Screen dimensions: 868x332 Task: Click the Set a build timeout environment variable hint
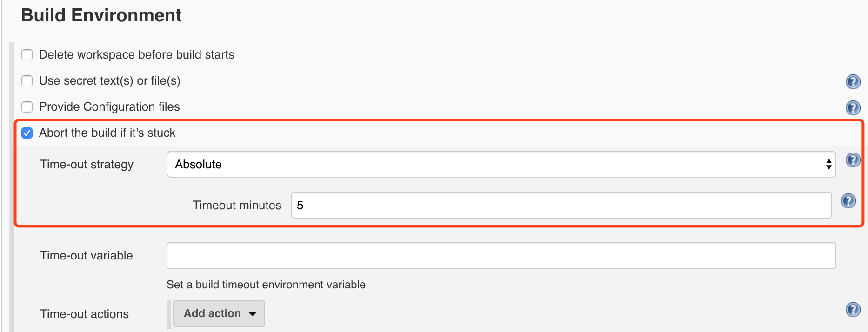pyautogui.click(x=266, y=285)
